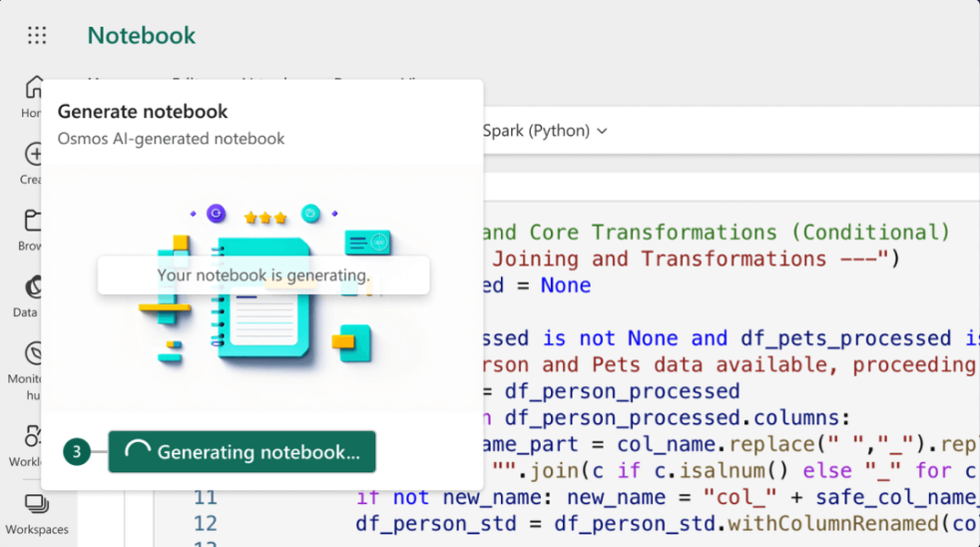Viewport: 980px width, 547px height.
Task: Click the 'None' value in the code
Action: coord(566,285)
